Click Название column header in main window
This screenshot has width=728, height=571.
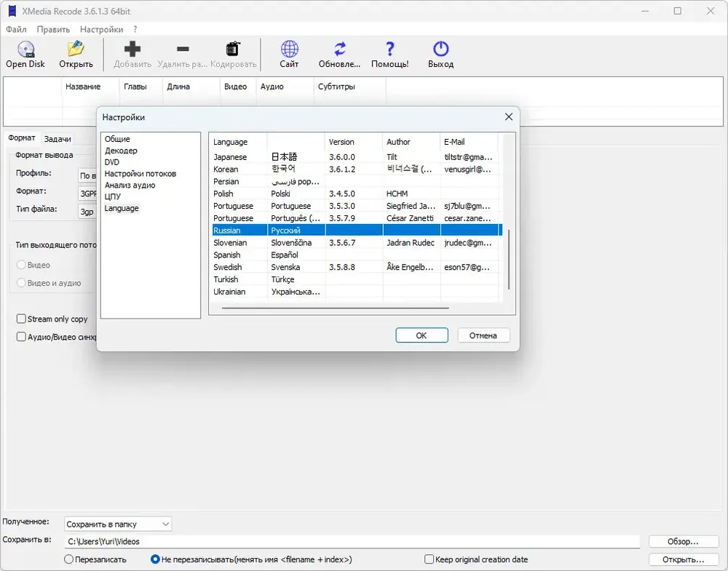click(x=90, y=87)
